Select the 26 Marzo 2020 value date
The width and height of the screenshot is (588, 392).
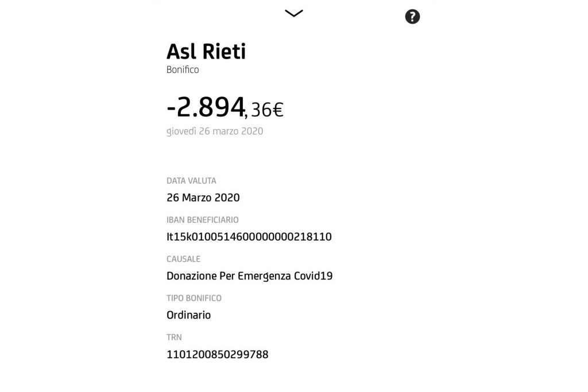[x=203, y=198]
